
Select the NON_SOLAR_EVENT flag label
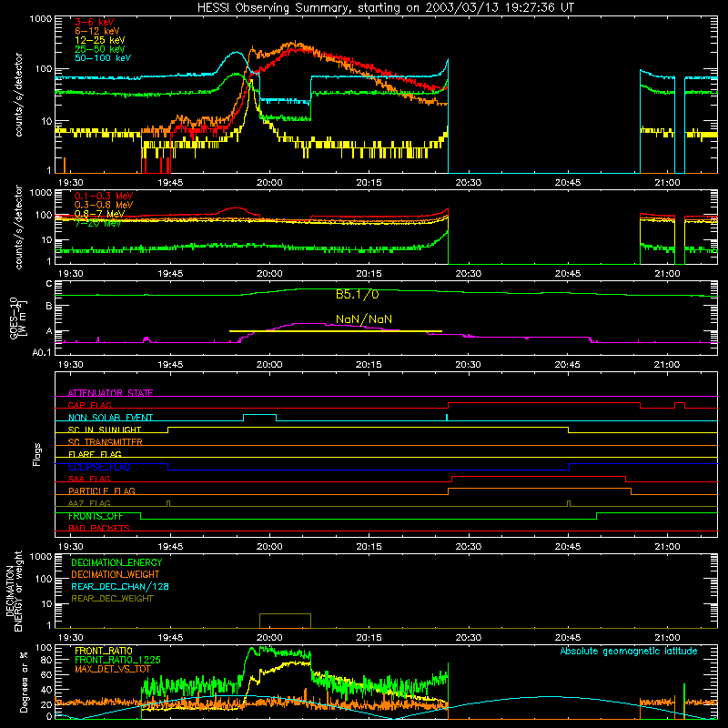110,418
